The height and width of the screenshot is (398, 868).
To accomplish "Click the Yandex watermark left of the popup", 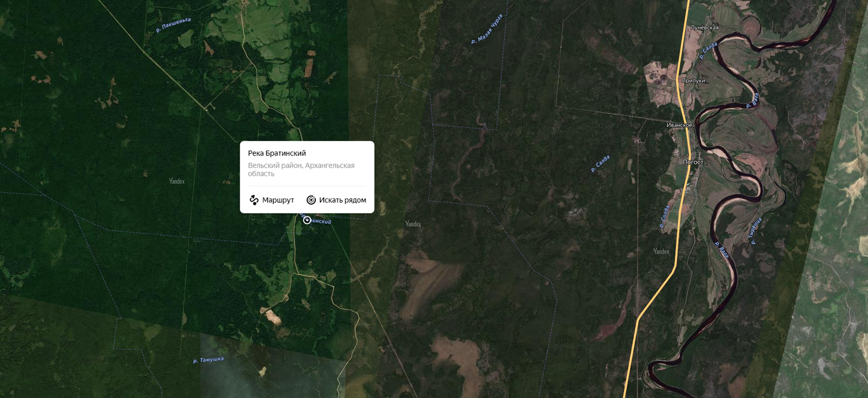I will click(176, 181).
